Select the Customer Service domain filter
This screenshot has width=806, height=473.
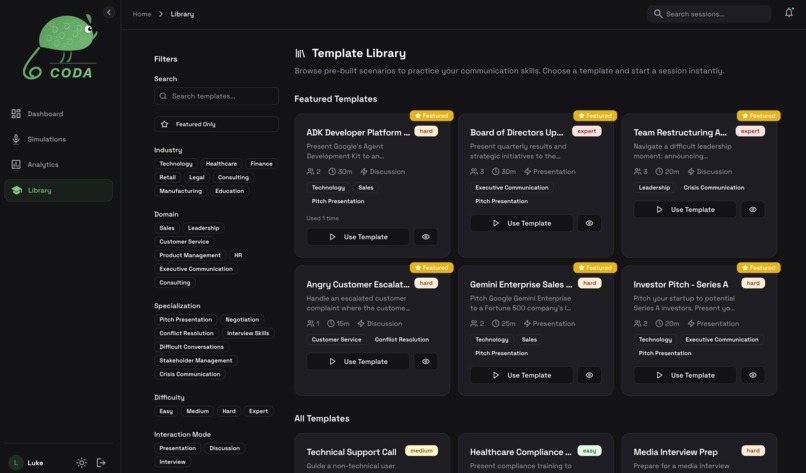coord(184,242)
